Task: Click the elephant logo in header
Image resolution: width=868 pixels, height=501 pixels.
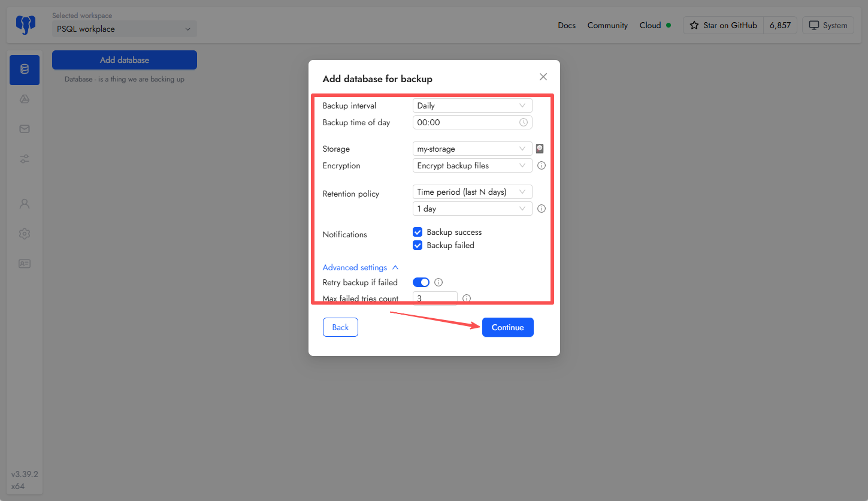Action: click(x=25, y=25)
